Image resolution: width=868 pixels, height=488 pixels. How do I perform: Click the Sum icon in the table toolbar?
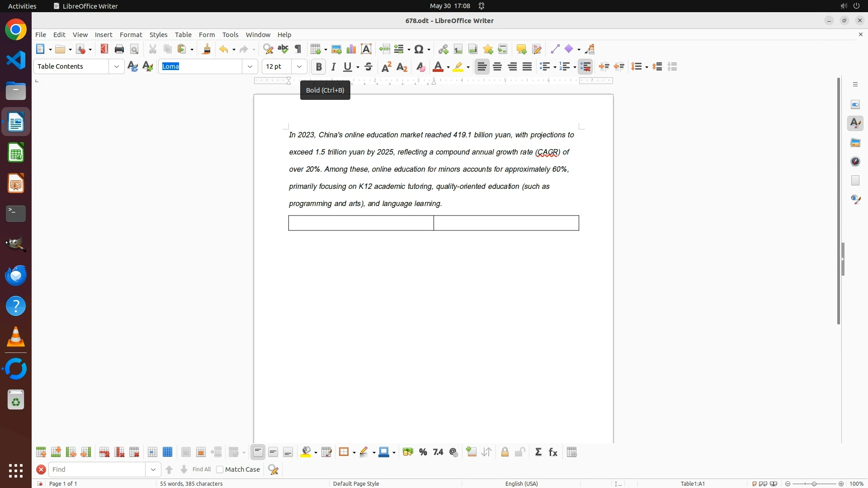pyautogui.click(x=538, y=452)
